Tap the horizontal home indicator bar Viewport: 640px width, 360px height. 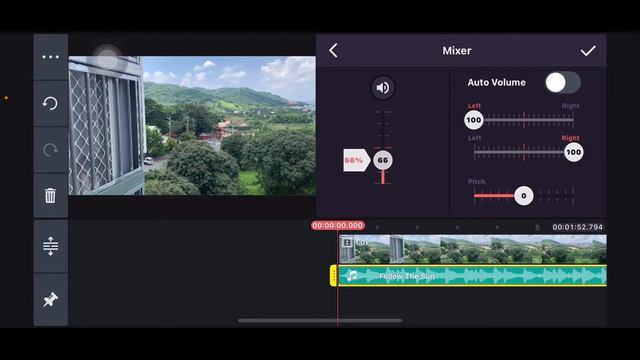320,320
